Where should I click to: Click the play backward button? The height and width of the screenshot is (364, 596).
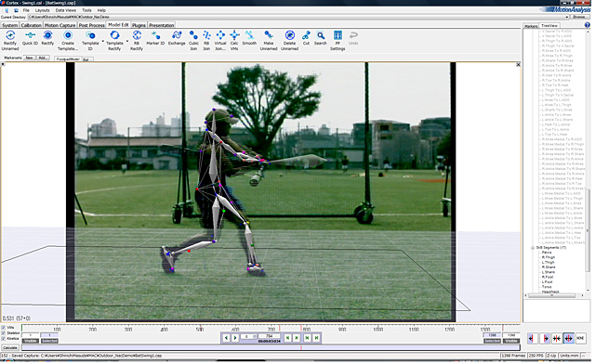[226, 338]
